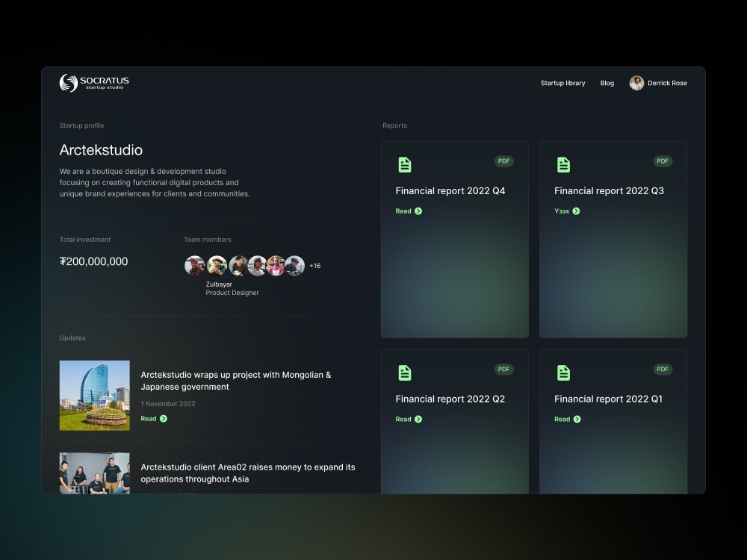Click the Read arrow icon on the Q4 report
The height and width of the screenshot is (560, 747).
coord(418,211)
